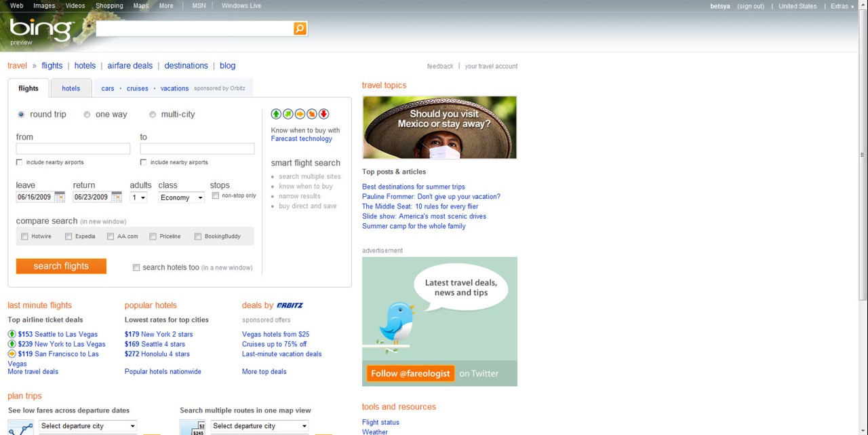Click the green rising-fare arrow Farecast icon
The height and width of the screenshot is (435, 868).
pyautogui.click(x=276, y=113)
